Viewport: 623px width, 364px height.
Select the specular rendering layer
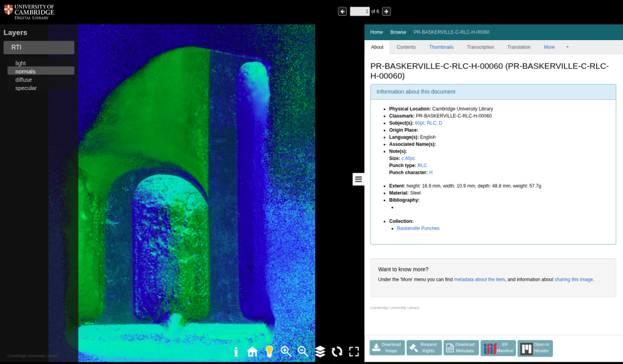coord(26,88)
